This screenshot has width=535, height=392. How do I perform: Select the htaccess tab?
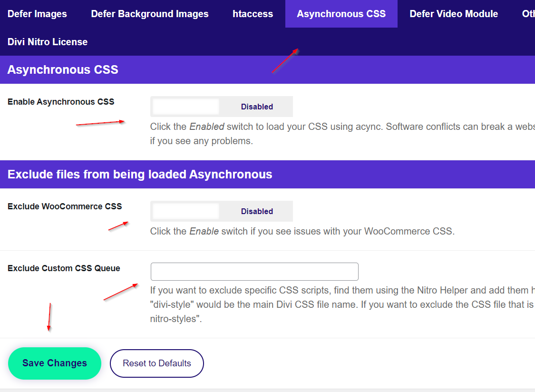click(x=253, y=14)
